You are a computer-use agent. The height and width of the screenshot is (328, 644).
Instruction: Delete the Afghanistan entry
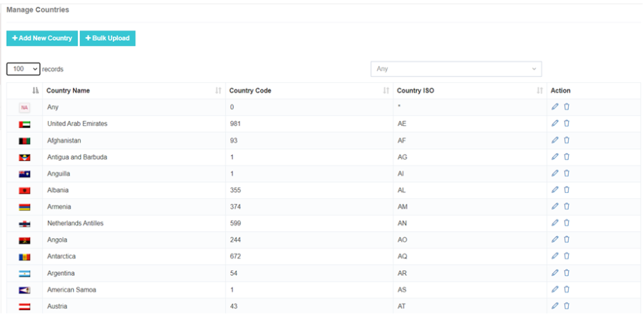click(x=567, y=140)
